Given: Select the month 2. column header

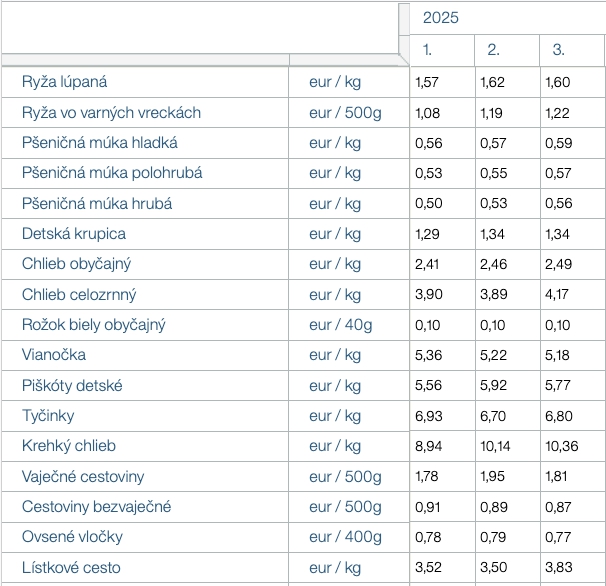Looking at the screenshot, I should point(493,50).
